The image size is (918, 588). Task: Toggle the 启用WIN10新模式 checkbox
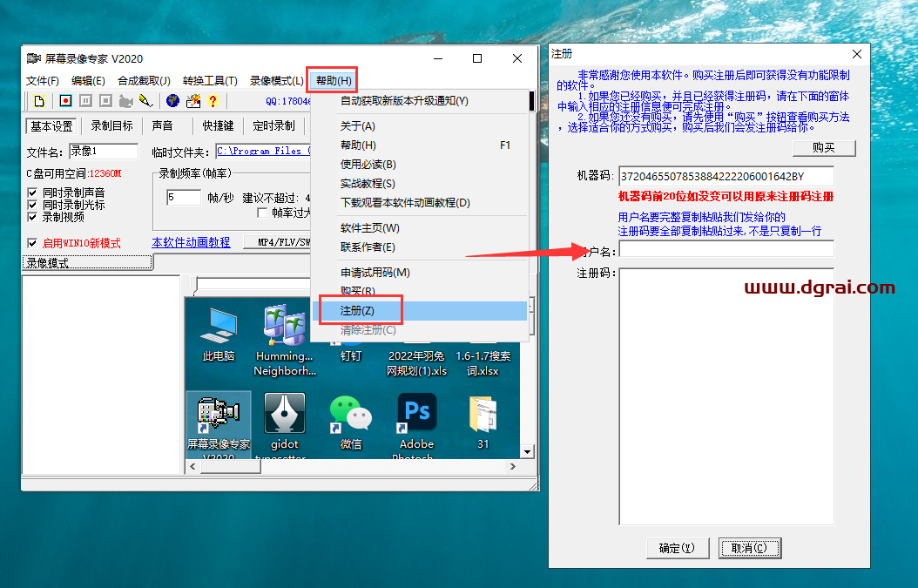click(x=31, y=242)
